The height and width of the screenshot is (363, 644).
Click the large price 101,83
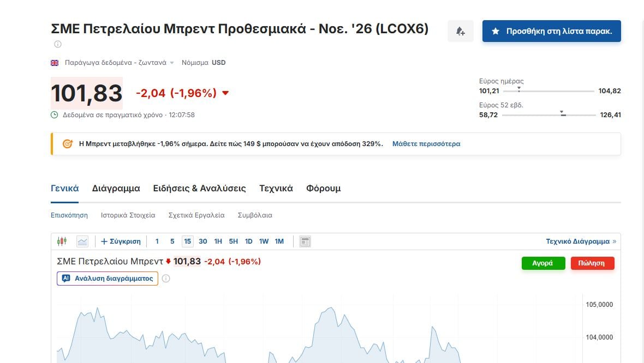tap(87, 93)
